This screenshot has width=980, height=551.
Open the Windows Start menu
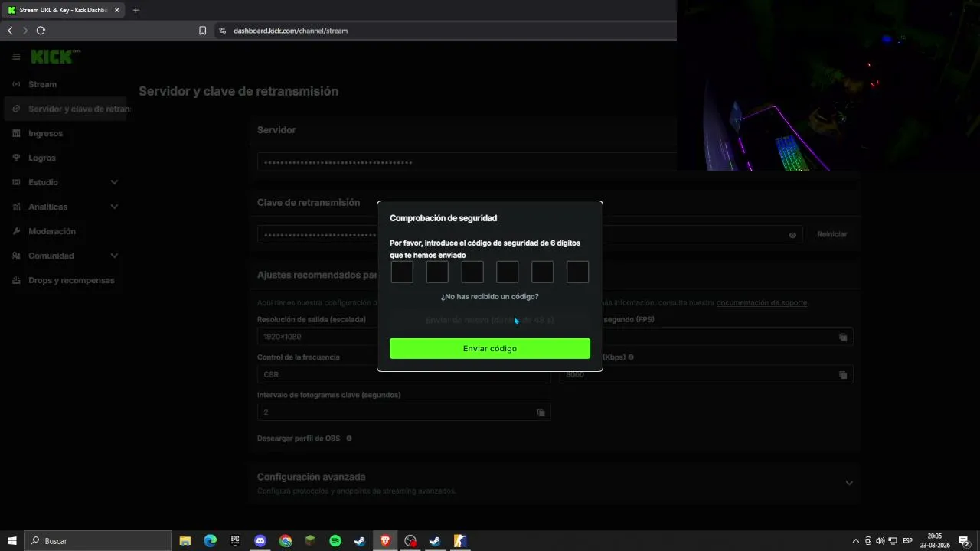coord(12,541)
